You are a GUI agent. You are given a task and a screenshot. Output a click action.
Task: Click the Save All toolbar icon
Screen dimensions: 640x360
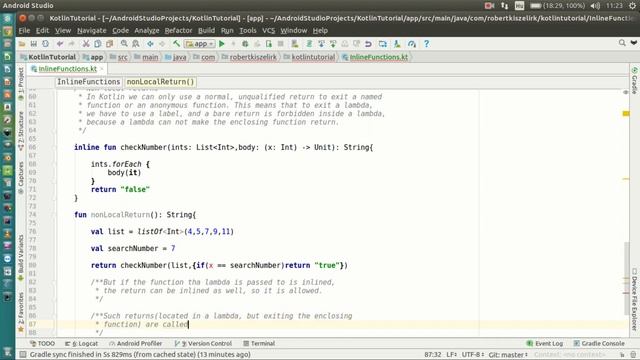click(x=33, y=44)
